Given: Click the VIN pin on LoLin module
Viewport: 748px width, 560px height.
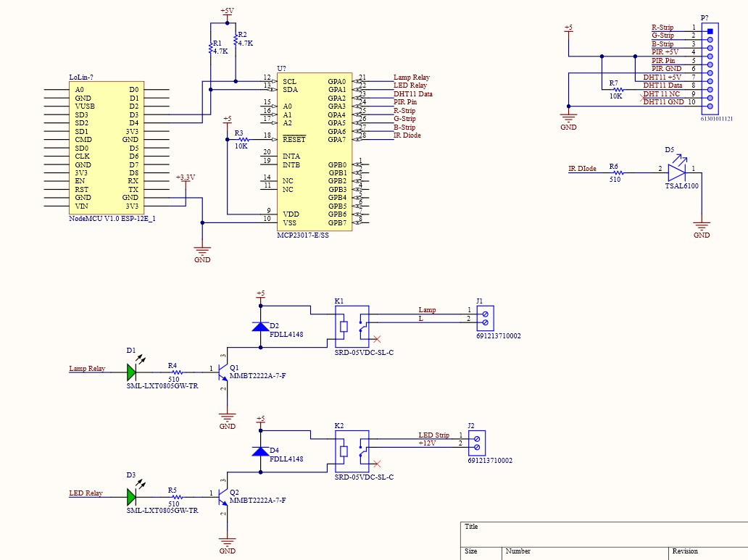Looking at the screenshot, I should [82, 206].
